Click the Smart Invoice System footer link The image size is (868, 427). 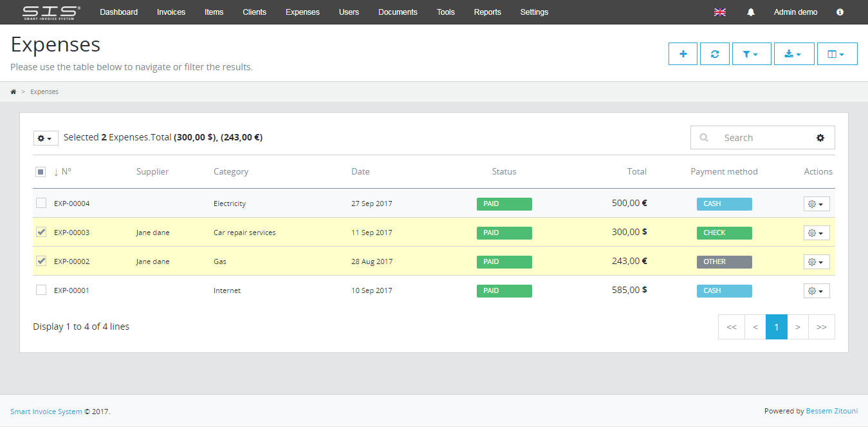pyautogui.click(x=46, y=411)
